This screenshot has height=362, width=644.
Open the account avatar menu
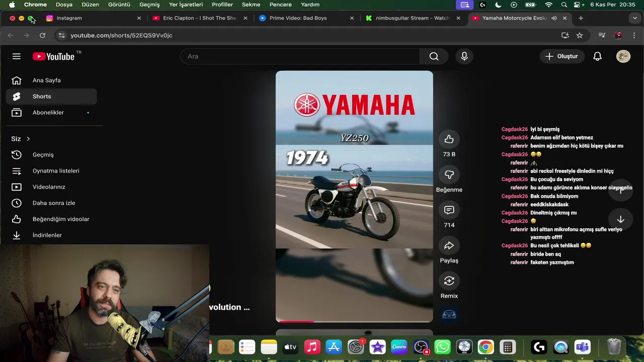(623, 56)
